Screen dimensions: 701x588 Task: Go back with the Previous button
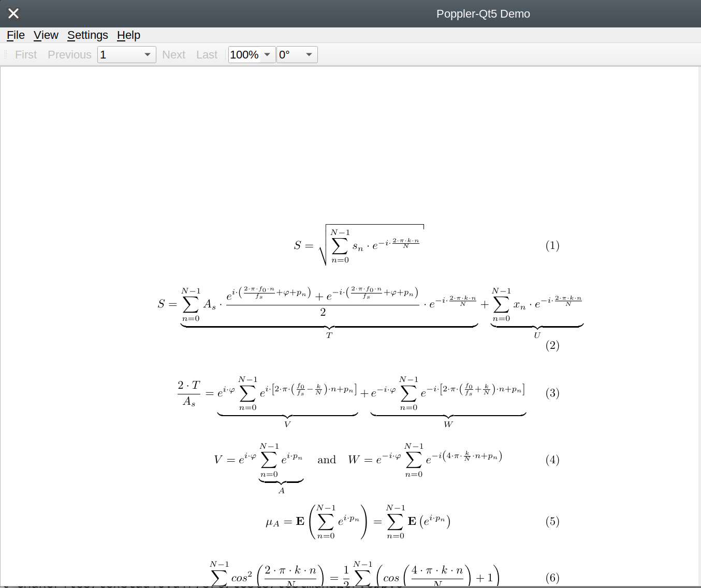click(69, 54)
